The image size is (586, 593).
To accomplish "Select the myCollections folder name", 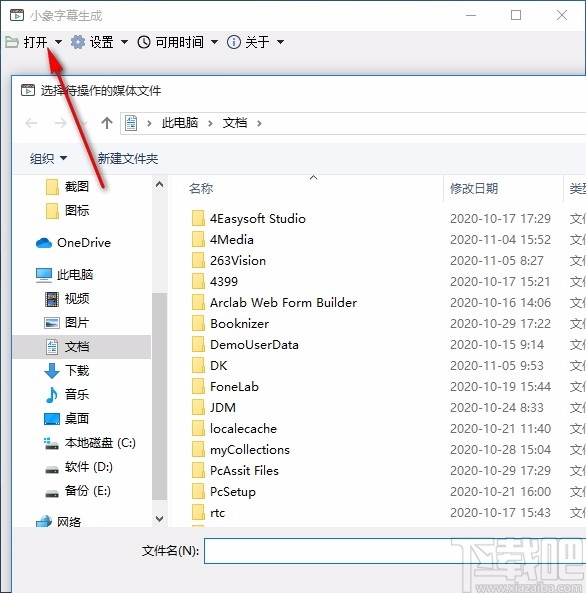I will (x=250, y=450).
